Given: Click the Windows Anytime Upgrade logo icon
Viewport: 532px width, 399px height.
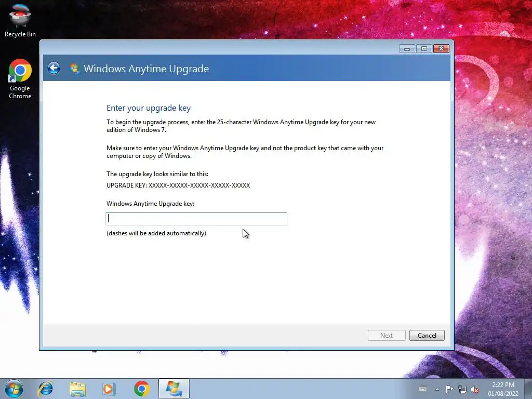Looking at the screenshot, I should pyautogui.click(x=74, y=69).
